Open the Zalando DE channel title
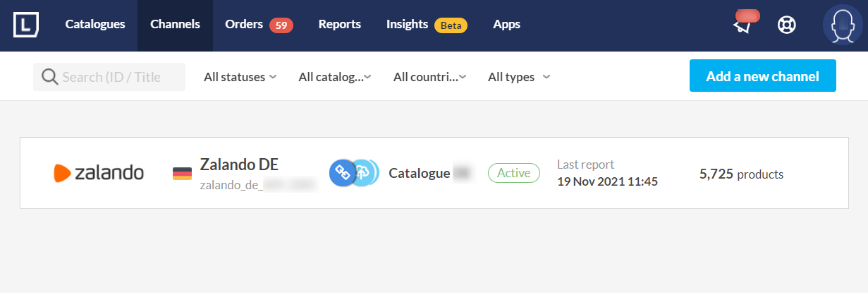This screenshot has width=868, height=293. [239, 165]
